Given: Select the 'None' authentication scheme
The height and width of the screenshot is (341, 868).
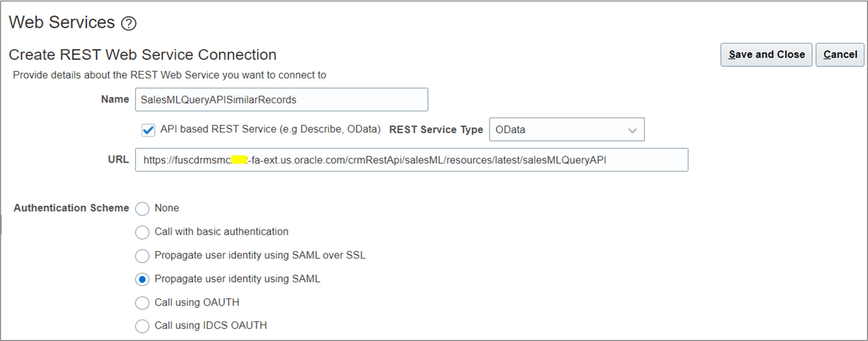Looking at the screenshot, I should pos(142,209).
